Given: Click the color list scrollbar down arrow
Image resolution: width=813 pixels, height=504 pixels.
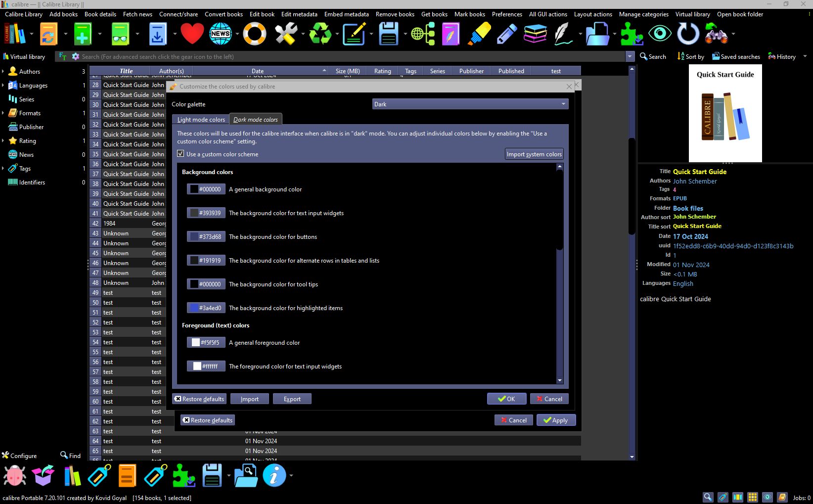Looking at the screenshot, I should coord(560,380).
